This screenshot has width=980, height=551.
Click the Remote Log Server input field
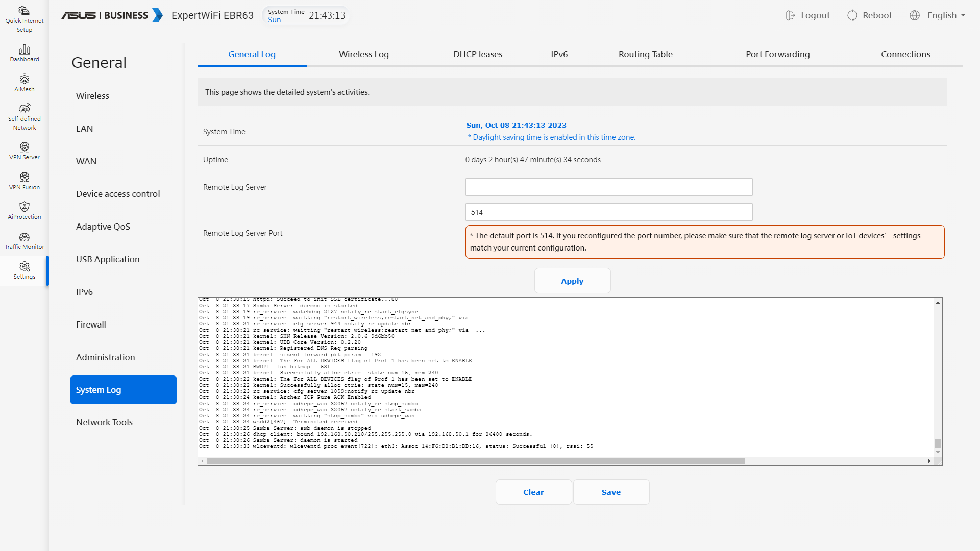tap(608, 187)
